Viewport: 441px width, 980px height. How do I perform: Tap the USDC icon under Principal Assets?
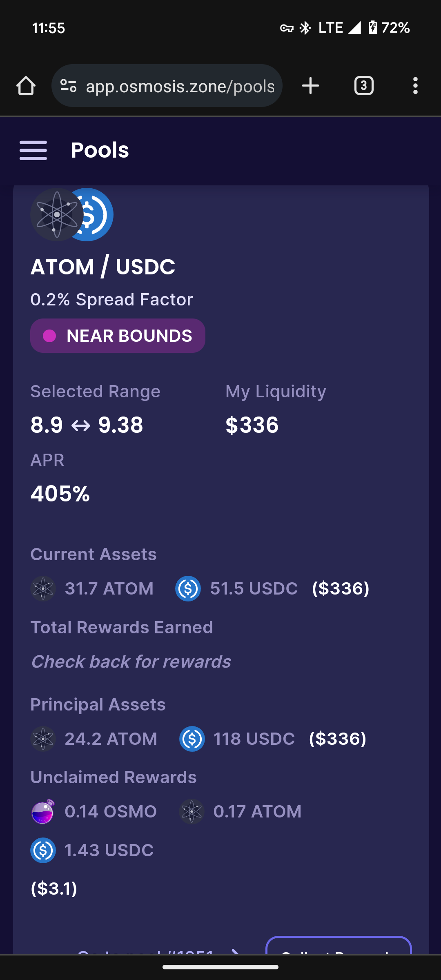pyautogui.click(x=192, y=739)
